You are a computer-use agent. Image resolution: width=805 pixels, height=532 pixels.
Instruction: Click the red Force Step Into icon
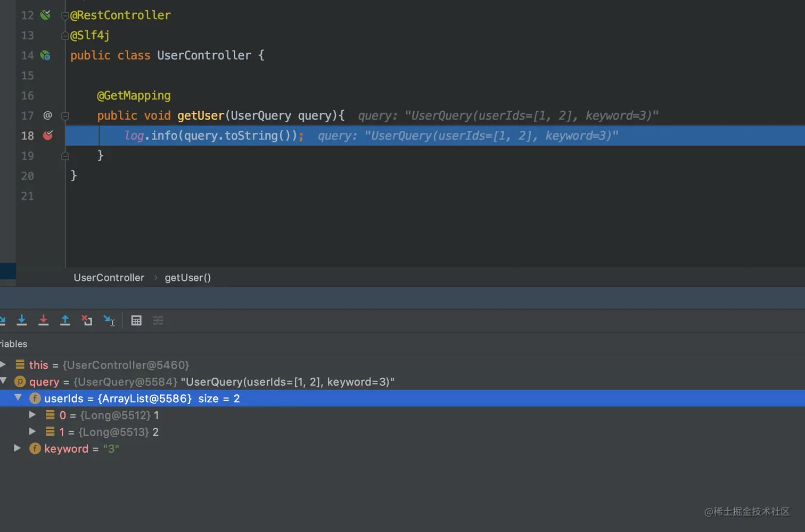pos(44,320)
